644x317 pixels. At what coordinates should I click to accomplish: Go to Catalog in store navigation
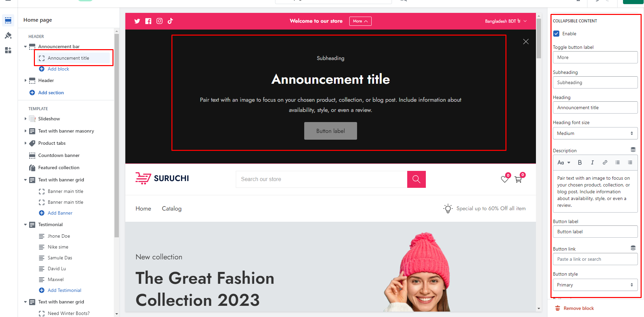[172, 209]
